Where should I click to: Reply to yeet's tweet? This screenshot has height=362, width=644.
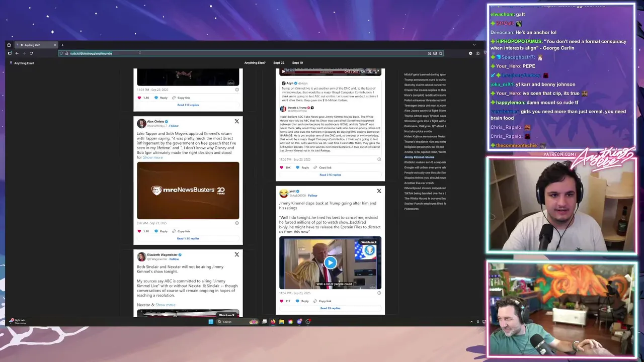coord(303,301)
